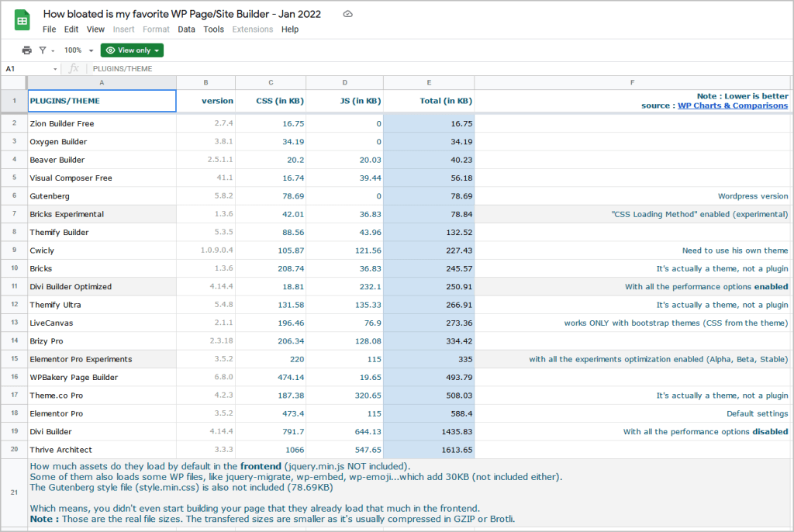Select the Visual Composer Free cell

tap(102, 178)
